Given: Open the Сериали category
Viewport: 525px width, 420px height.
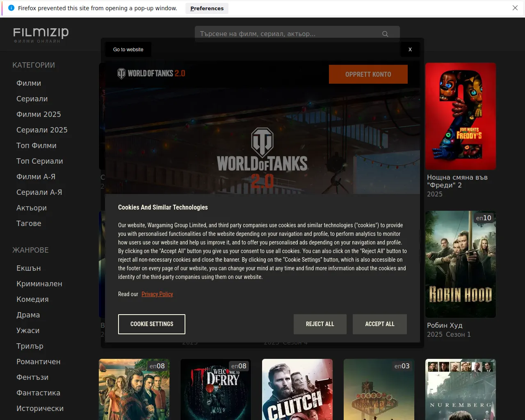Looking at the screenshot, I should click(32, 99).
